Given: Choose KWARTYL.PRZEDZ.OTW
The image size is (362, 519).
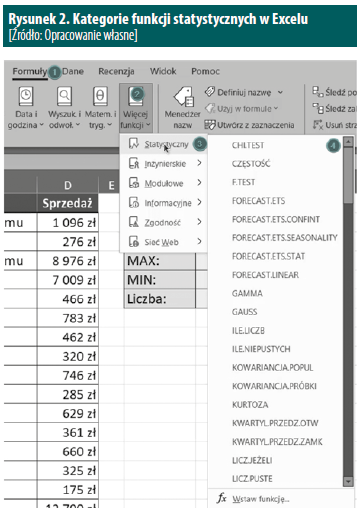Looking at the screenshot, I should point(275,423).
